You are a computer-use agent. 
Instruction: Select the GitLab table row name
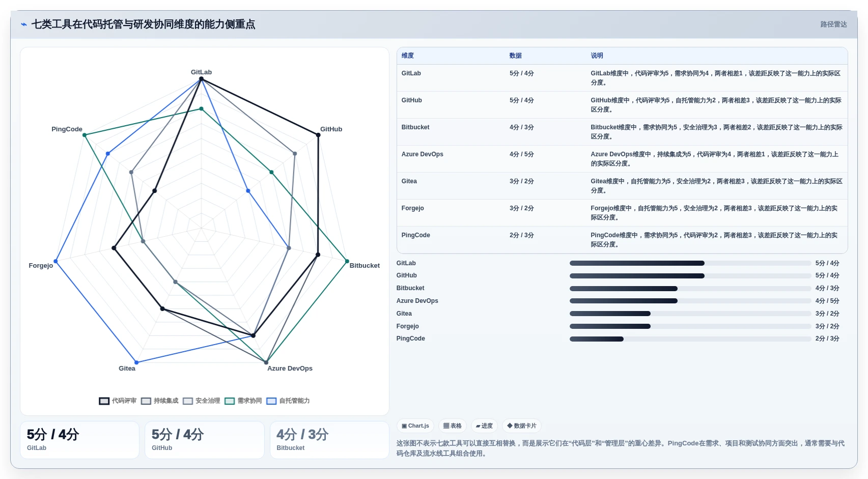click(x=411, y=73)
